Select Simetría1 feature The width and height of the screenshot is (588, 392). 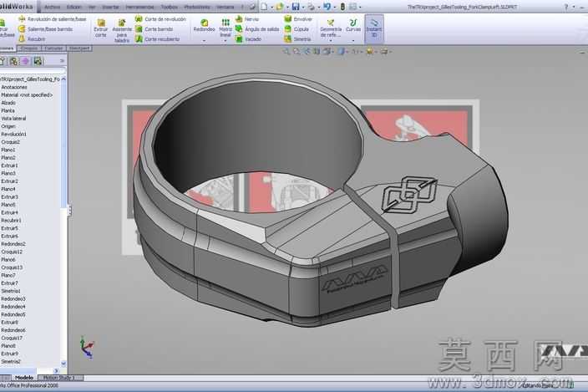11,291
